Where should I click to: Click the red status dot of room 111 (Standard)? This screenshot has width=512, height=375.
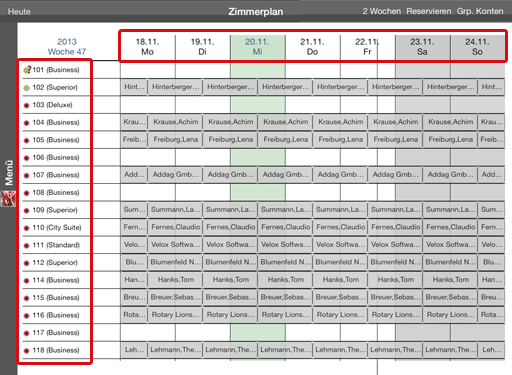(x=26, y=246)
